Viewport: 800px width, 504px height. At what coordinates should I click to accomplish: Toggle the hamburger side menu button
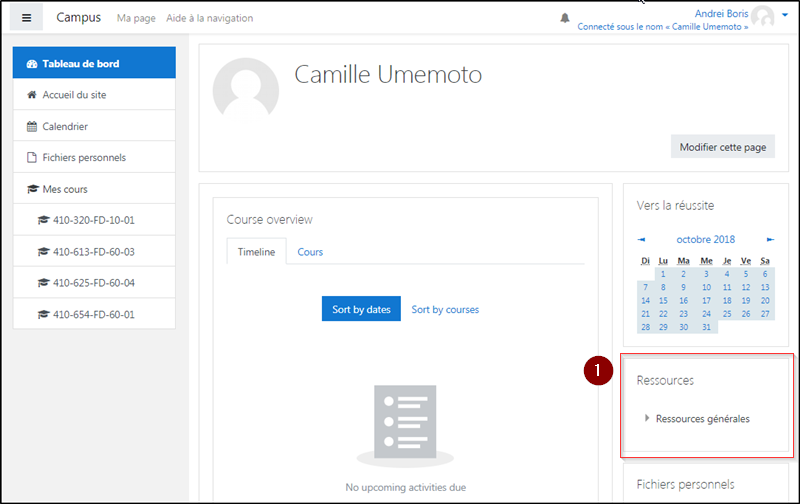(x=27, y=18)
